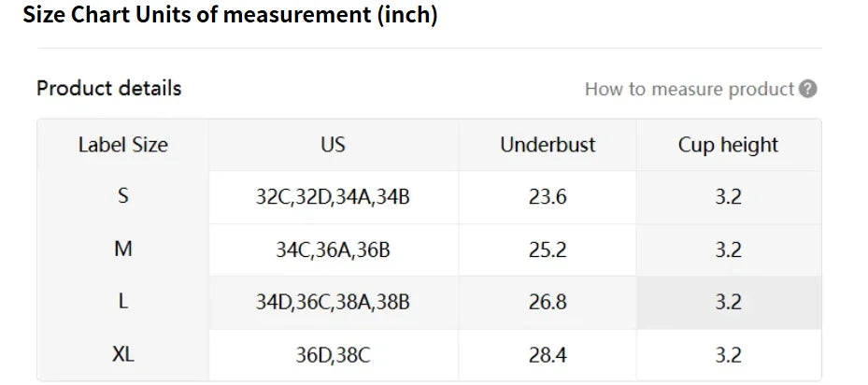Click the Underbust column header
The image size is (868, 385).
click(x=548, y=145)
